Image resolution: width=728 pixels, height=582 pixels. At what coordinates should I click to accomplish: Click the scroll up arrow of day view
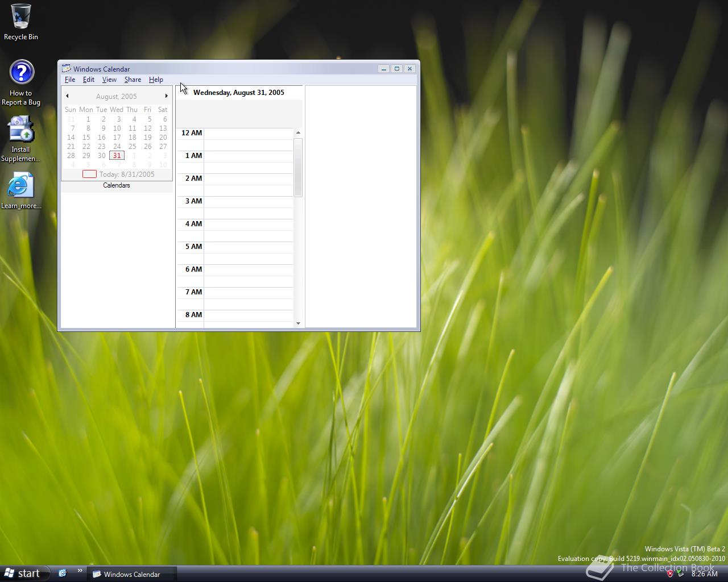298,132
